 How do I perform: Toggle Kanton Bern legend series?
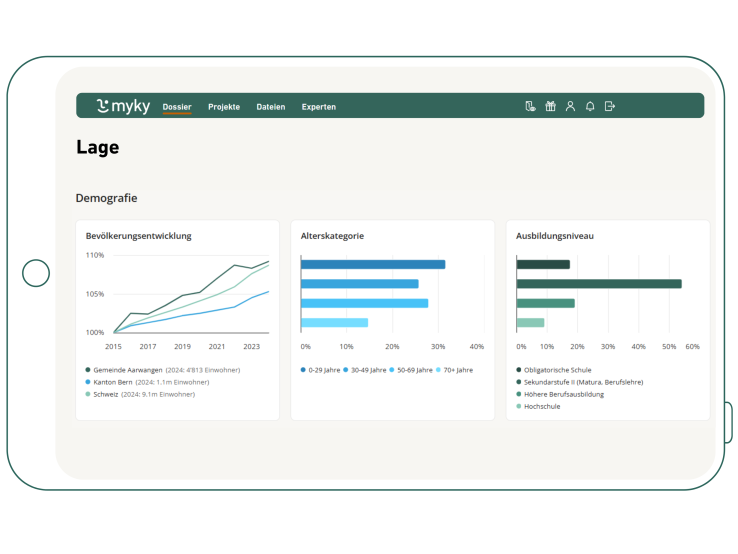[x=150, y=382]
